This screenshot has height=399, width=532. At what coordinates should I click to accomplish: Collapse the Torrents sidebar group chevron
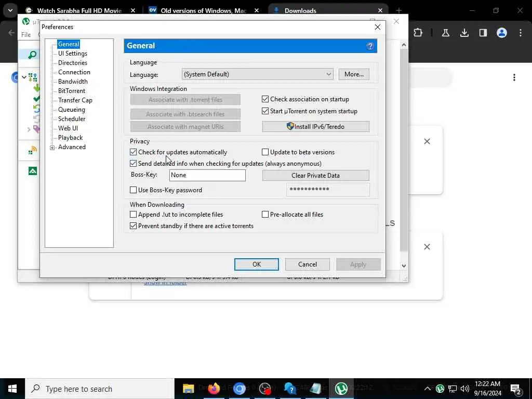(24, 77)
